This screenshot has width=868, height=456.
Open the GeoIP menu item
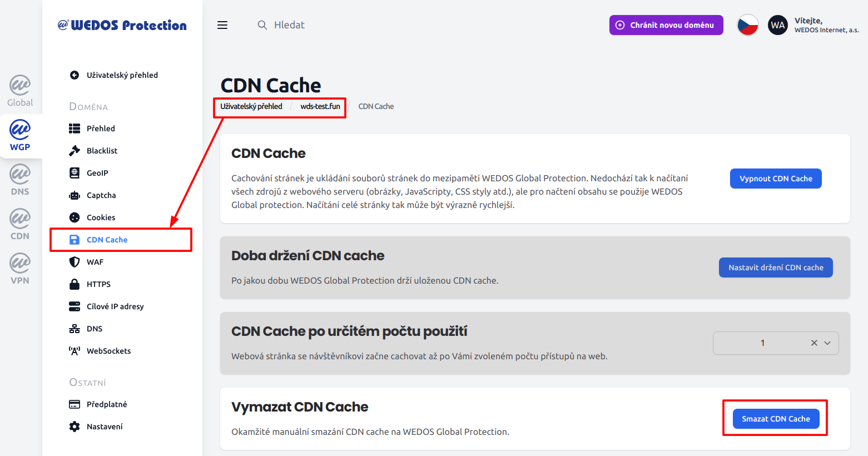(97, 173)
